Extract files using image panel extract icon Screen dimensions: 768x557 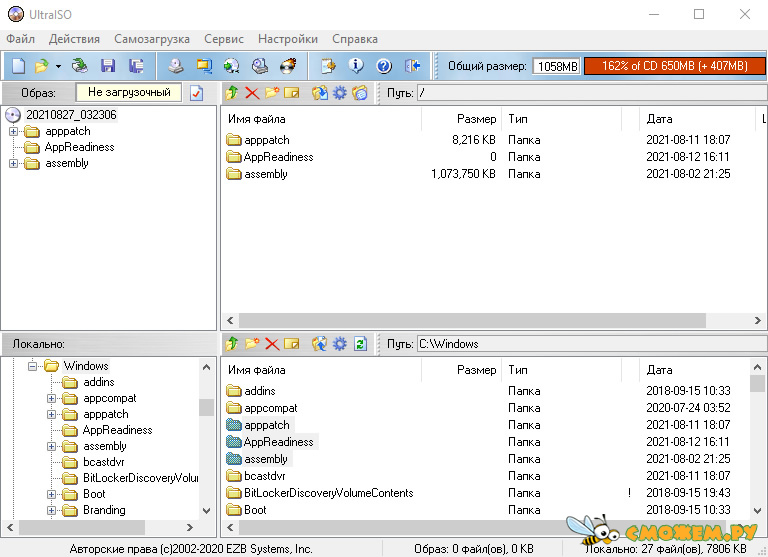click(x=320, y=93)
